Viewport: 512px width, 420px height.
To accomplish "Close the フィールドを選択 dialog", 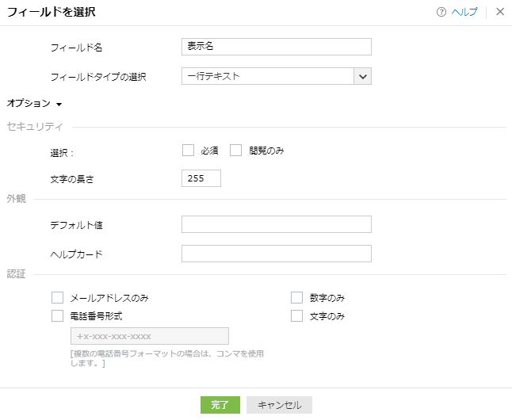I will (500, 12).
